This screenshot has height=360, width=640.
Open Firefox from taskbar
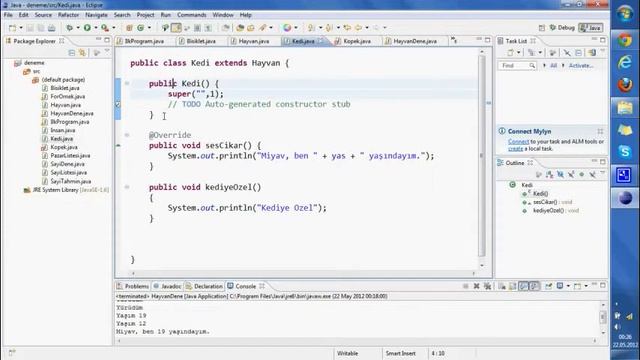(624, 85)
